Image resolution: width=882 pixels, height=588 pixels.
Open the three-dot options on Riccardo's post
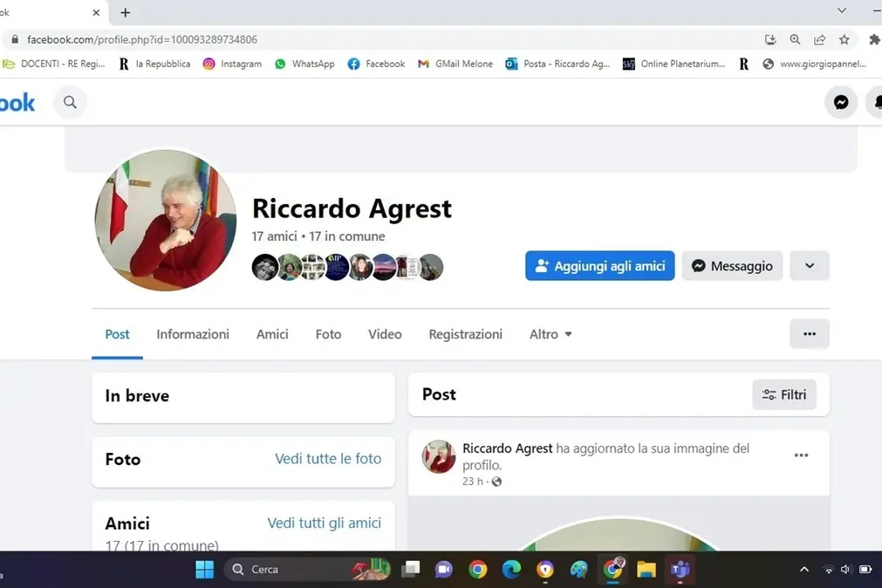pyautogui.click(x=801, y=455)
